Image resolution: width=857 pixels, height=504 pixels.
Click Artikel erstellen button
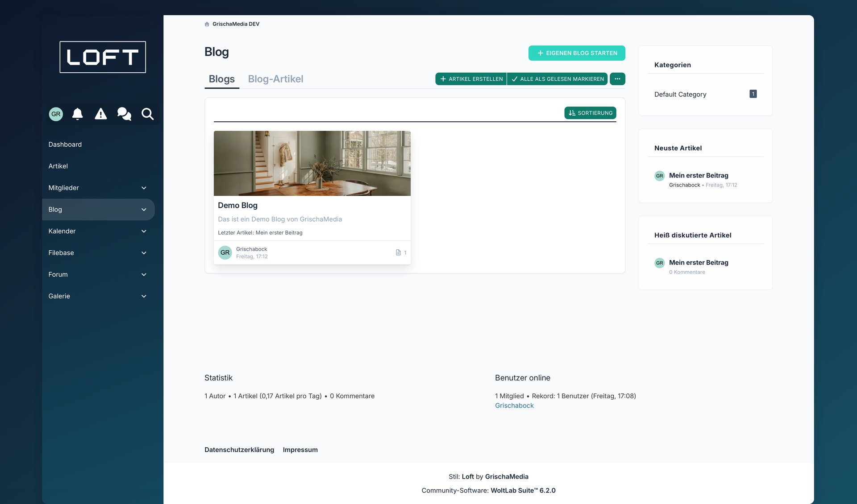pos(471,79)
